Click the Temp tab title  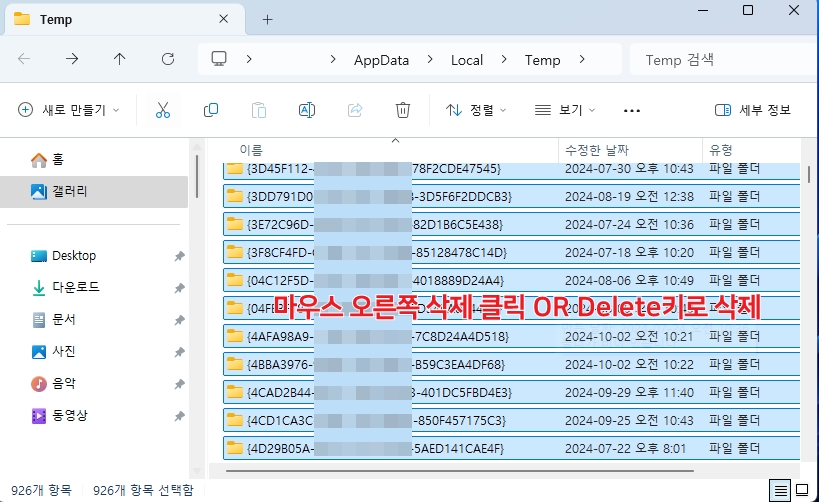56,20
